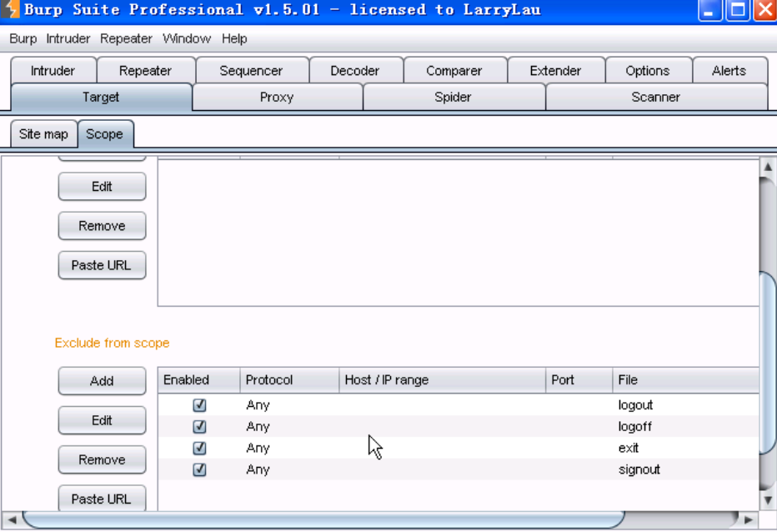Toggle Enabled checkbox for logoff rule
This screenshot has height=532, width=777.
tap(199, 426)
